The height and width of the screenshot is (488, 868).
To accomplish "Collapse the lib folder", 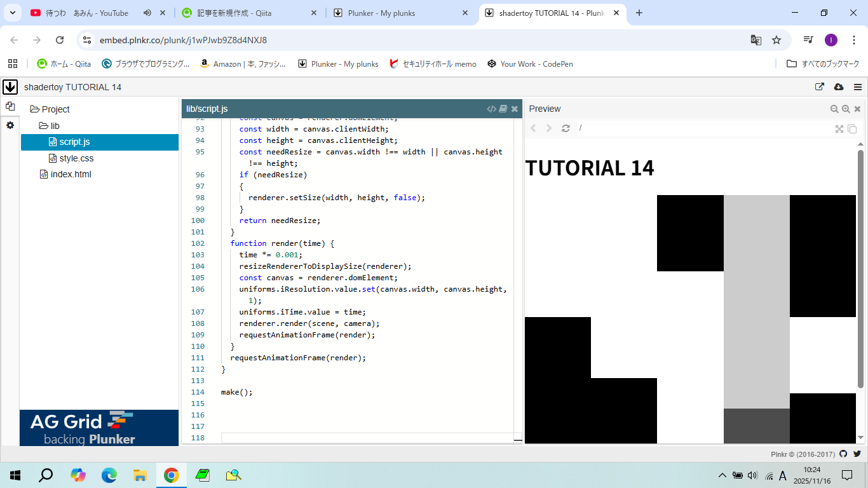I will [x=50, y=126].
